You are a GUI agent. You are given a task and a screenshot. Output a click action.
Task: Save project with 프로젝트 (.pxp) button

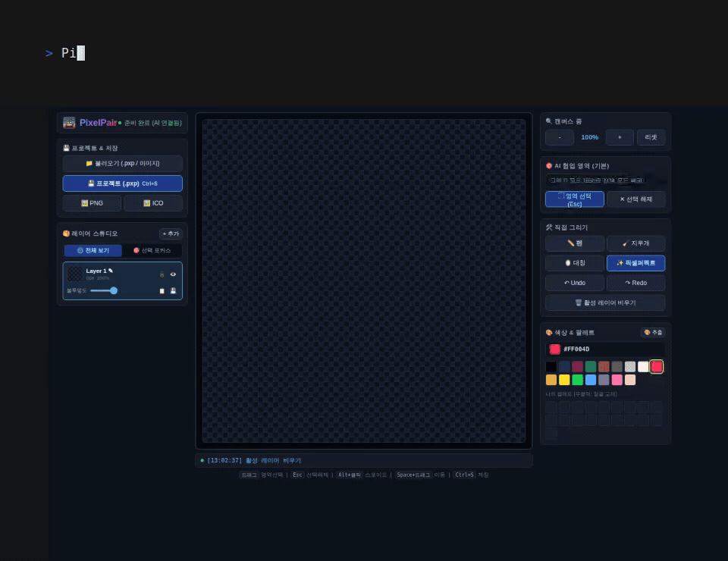123,183
